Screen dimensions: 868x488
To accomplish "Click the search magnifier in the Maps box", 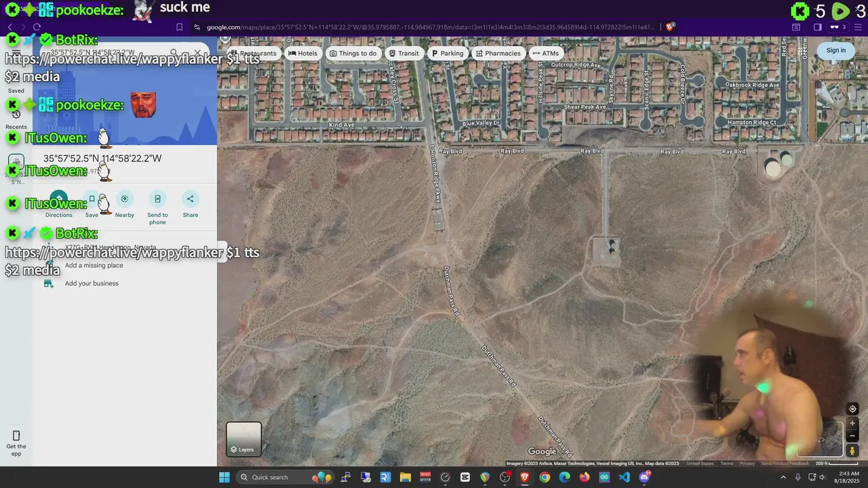I will (174, 53).
